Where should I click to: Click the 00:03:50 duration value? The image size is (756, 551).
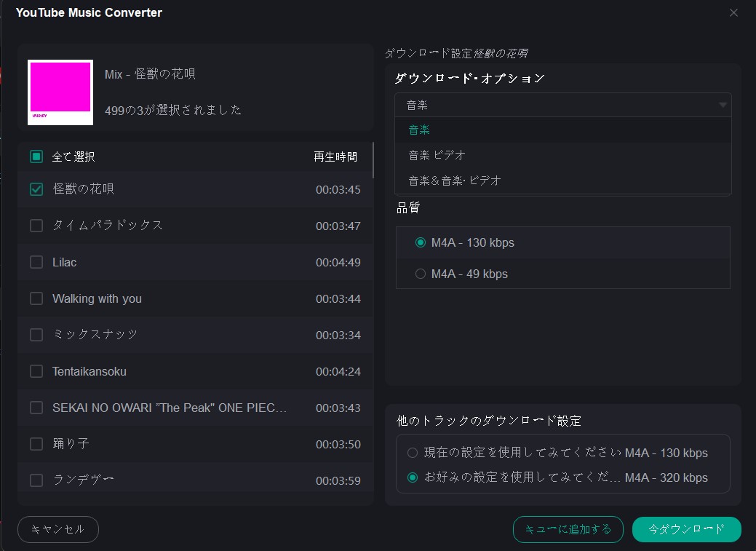338,445
